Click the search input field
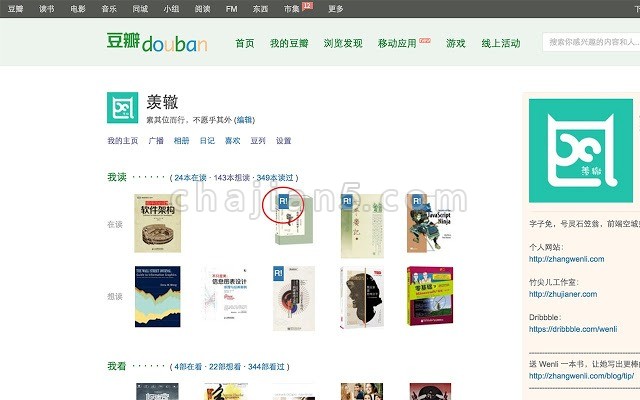The height and width of the screenshot is (400, 640). point(591,42)
